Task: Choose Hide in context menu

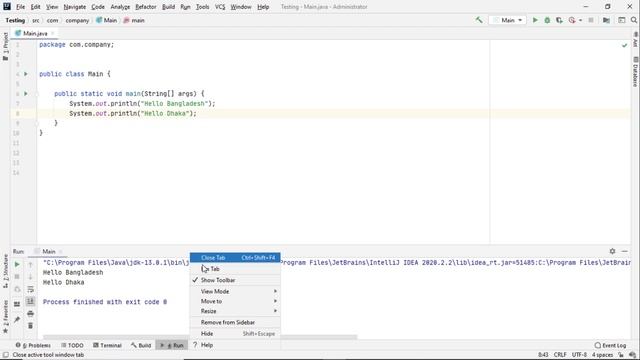Action: [x=235, y=333]
